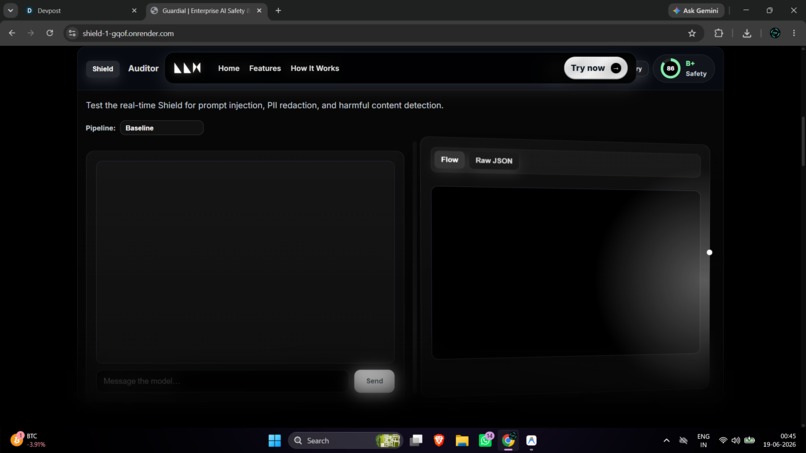Open the white A app in the taskbar

coord(532,441)
